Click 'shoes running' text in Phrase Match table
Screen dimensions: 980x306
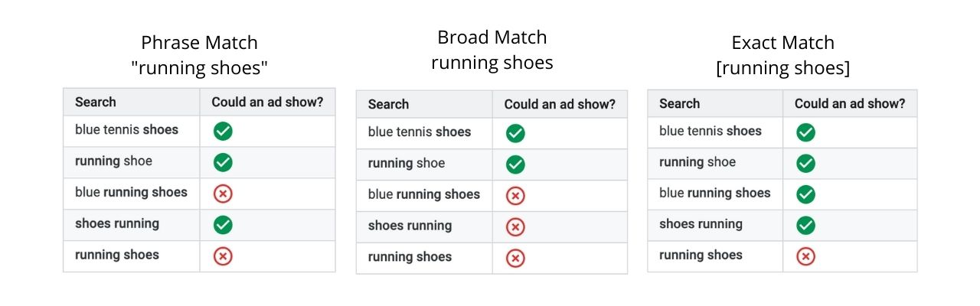pos(117,224)
